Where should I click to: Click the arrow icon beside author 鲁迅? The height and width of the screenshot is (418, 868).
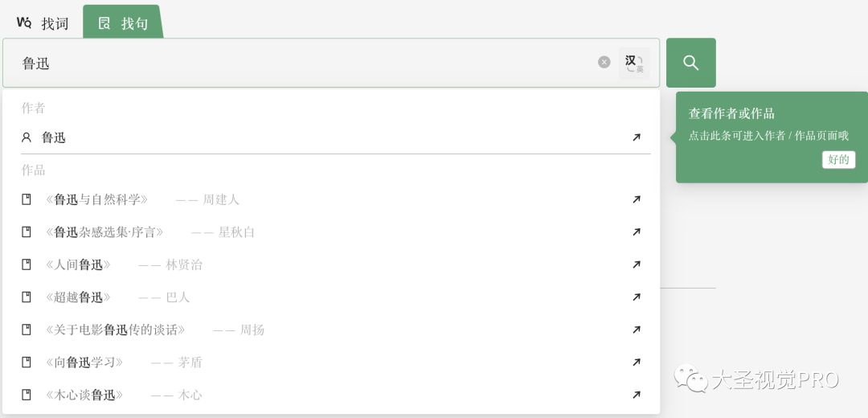(x=637, y=137)
